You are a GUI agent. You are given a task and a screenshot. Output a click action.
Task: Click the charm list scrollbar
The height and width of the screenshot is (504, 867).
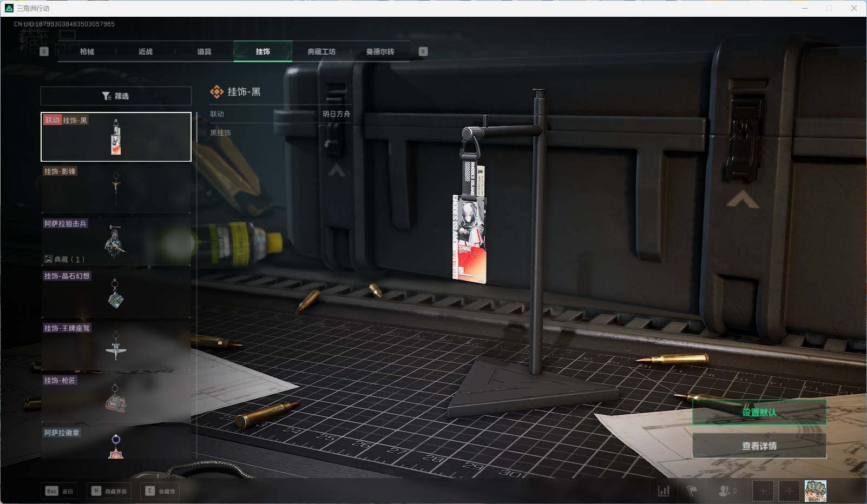(x=196, y=127)
